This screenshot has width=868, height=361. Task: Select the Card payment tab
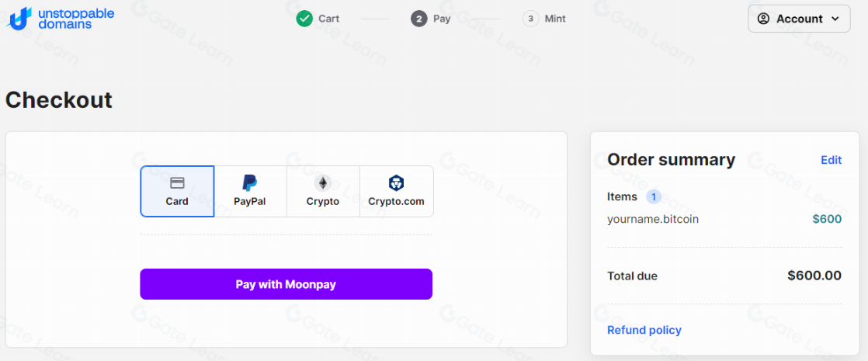177,192
